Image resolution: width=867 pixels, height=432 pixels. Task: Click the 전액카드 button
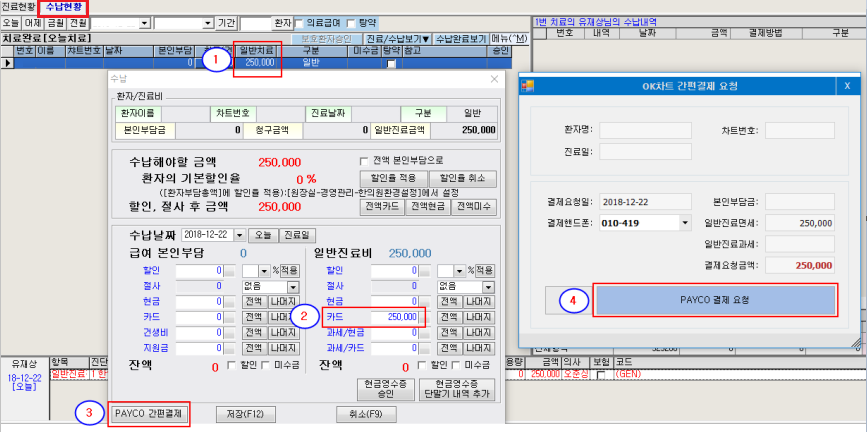point(382,207)
